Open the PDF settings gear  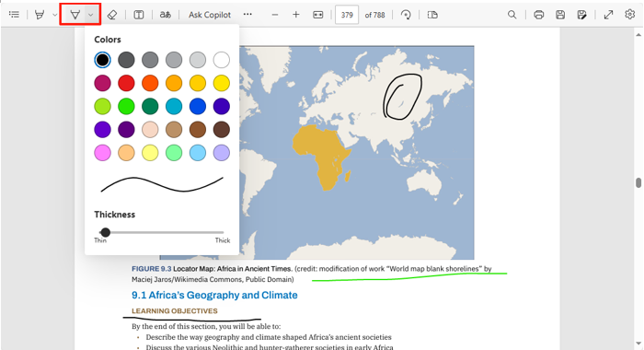pyautogui.click(x=629, y=15)
